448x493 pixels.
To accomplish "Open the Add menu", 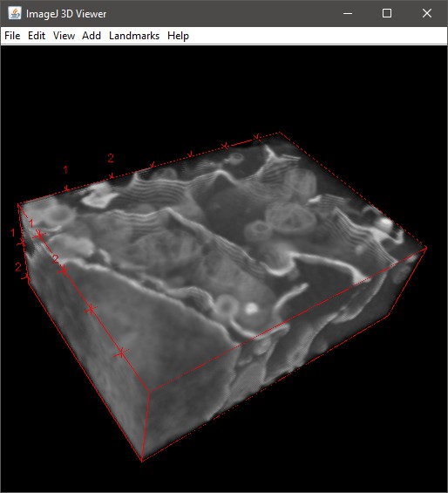I will click(92, 36).
